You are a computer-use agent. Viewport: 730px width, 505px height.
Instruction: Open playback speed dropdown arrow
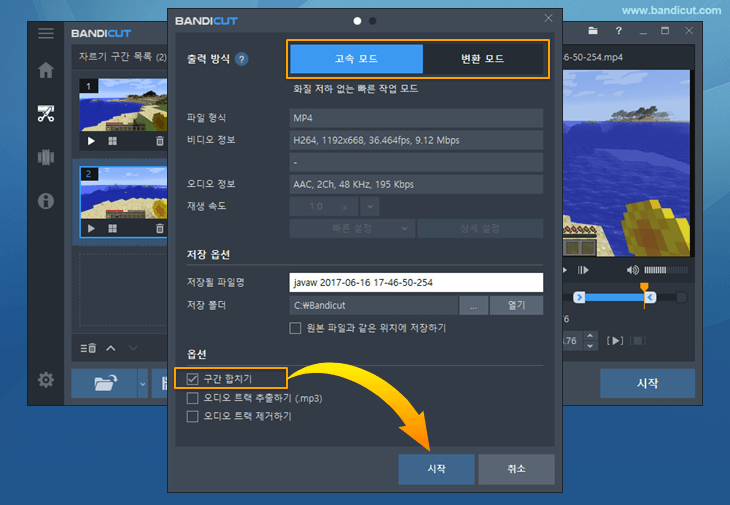point(370,206)
